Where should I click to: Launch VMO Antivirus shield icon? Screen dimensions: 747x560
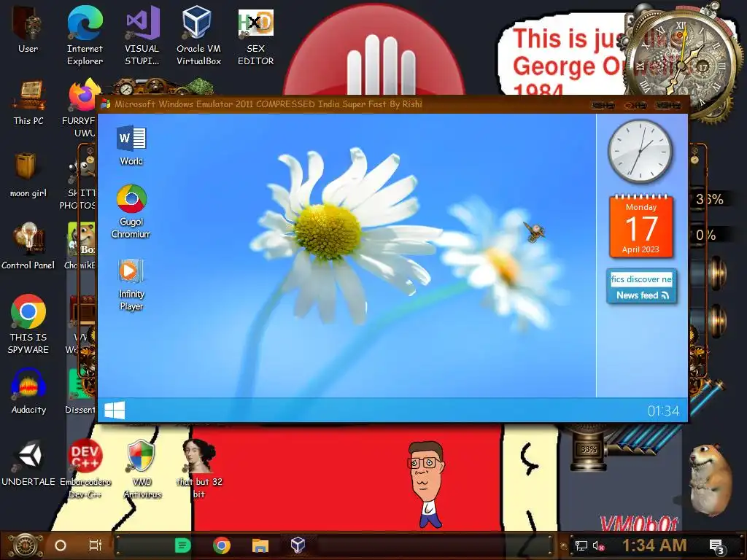pyautogui.click(x=142, y=469)
